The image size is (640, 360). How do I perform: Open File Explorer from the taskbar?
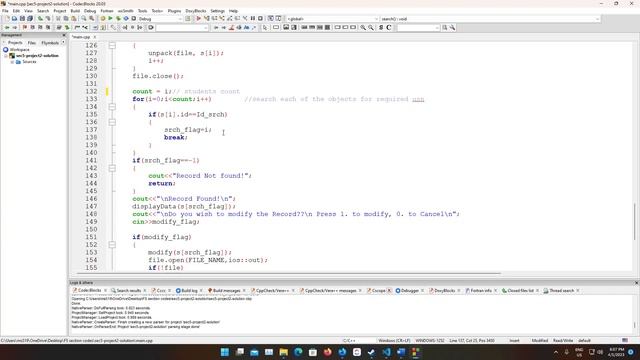tap(284, 352)
